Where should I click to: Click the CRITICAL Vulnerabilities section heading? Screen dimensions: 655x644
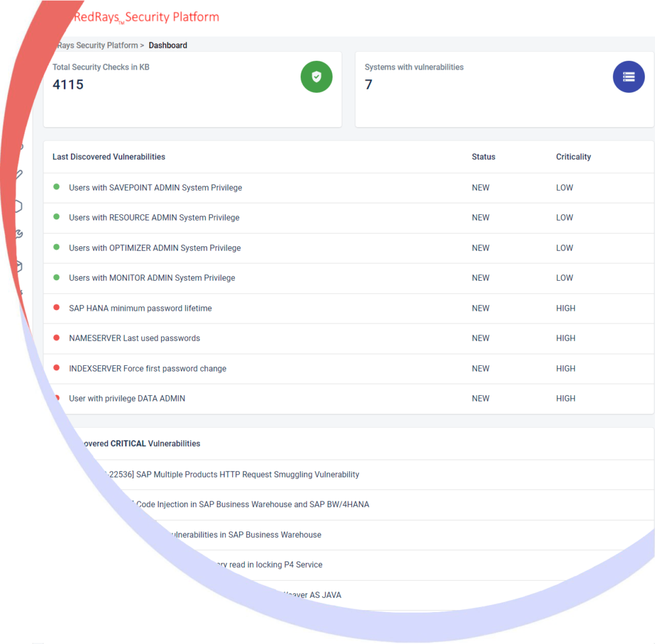pyautogui.click(x=141, y=444)
